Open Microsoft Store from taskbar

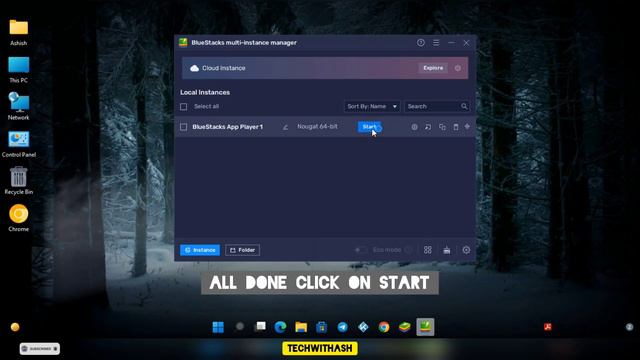coord(322,327)
